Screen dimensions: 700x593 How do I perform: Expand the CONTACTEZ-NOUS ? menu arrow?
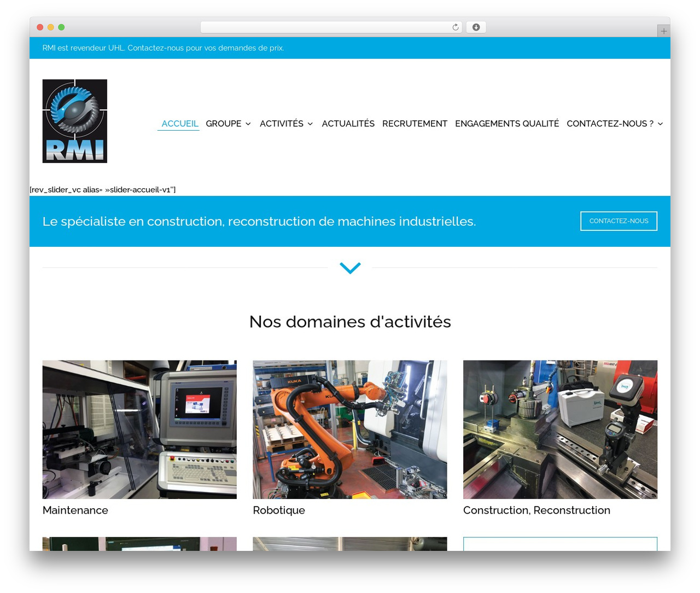coord(660,124)
